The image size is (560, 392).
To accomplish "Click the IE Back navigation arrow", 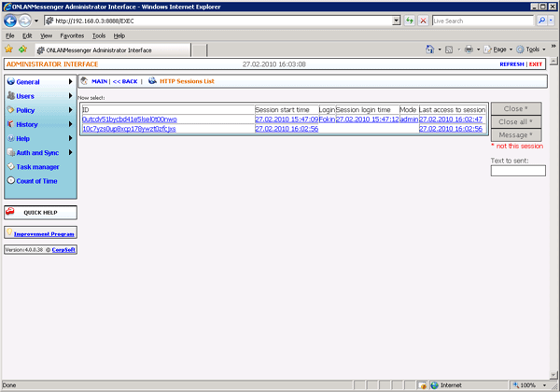I will [10, 20].
